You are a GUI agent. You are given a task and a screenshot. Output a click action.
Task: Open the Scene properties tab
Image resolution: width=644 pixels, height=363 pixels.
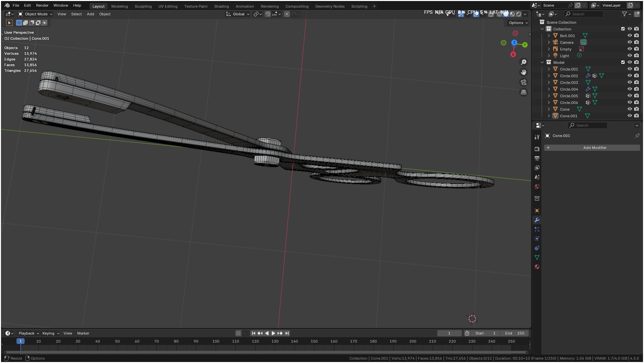point(537,177)
